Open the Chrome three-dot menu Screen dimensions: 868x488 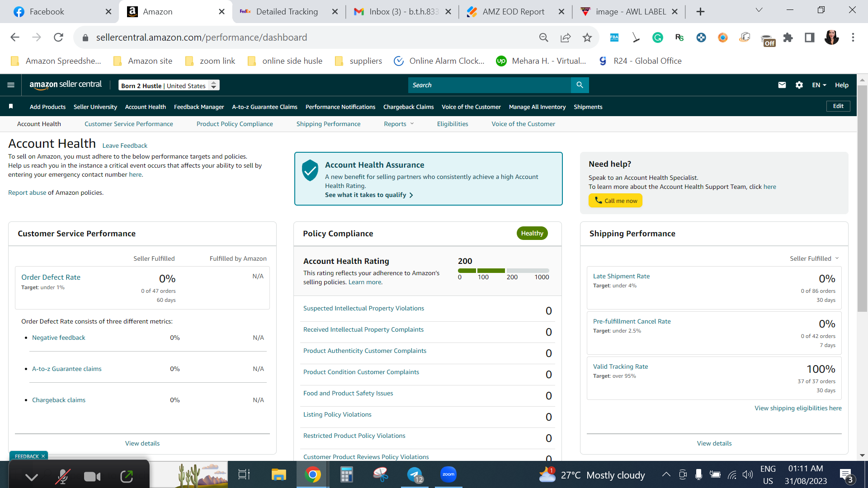click(853, 38)
